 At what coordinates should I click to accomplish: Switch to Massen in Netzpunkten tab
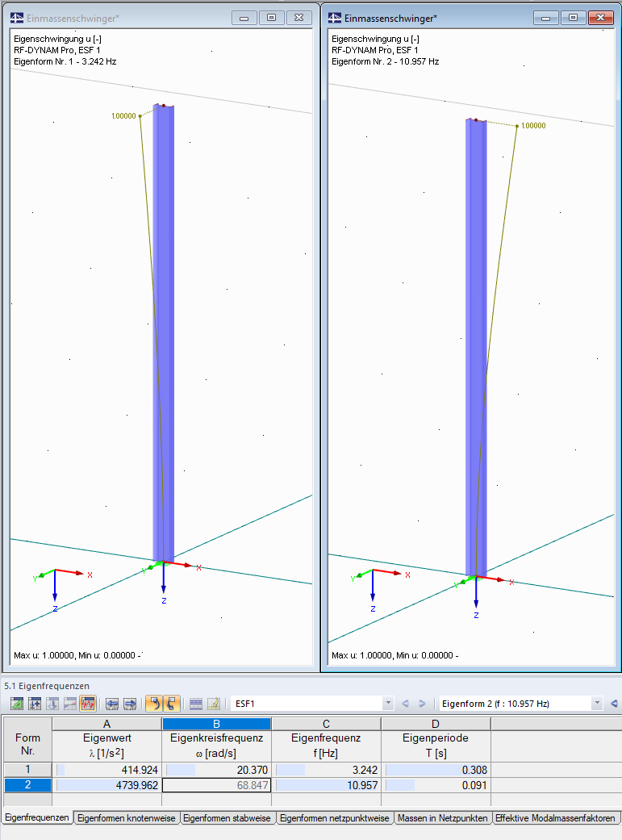coord(443,818)
